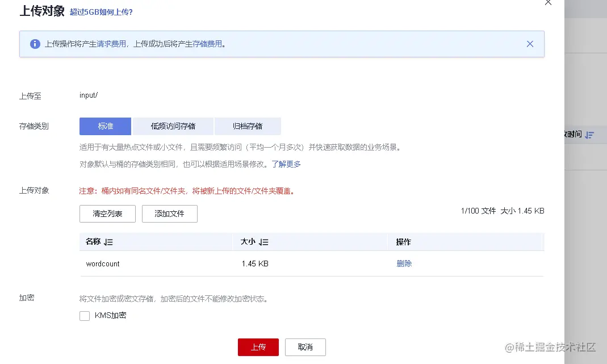607x364 pixels.
Task: Select 归档存储 storage class
Action: [x=248, y=126]
